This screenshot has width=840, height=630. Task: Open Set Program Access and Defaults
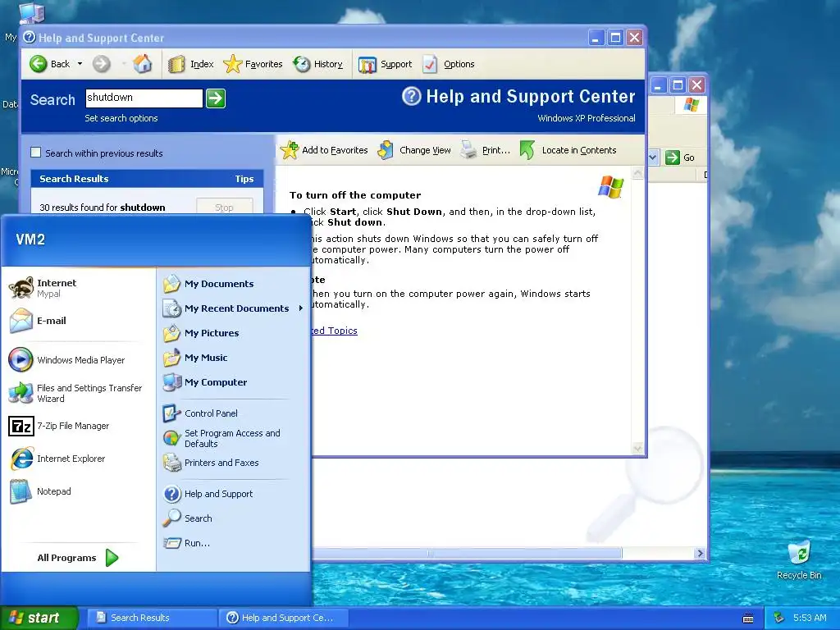(233, 438)
